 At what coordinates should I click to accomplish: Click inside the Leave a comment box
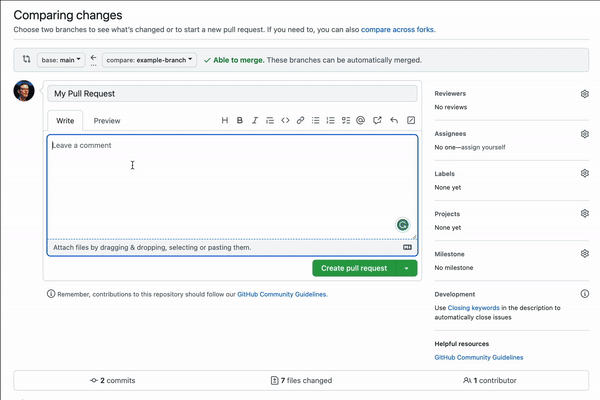[232, 187]
